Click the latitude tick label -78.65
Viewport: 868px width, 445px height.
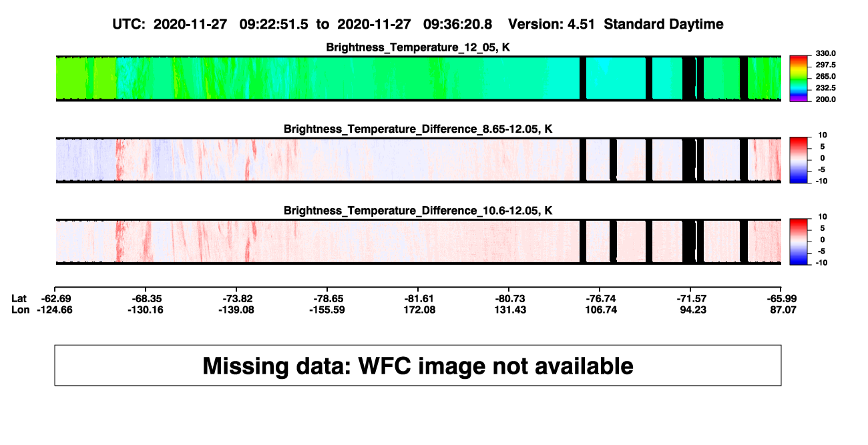click(x=328, y=298)
